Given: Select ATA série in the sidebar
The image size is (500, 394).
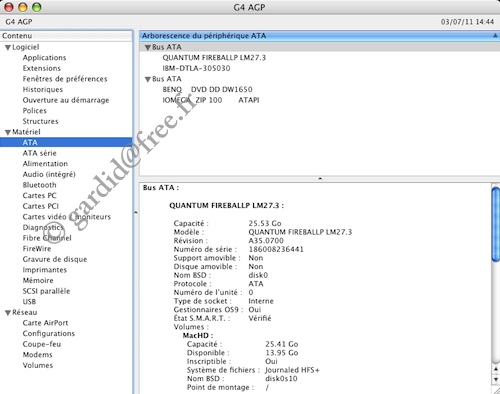Looking at the screenshot, I should tap(40, 153).
